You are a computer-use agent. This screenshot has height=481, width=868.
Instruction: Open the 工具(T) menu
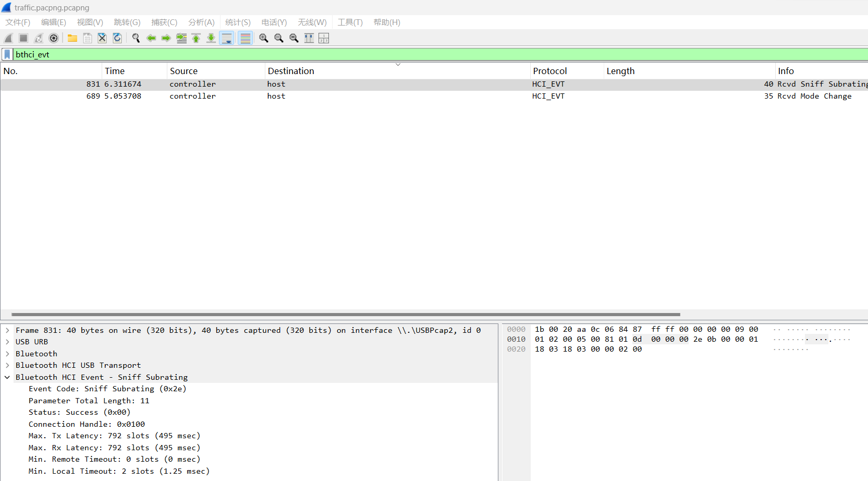tap(350, 22)
